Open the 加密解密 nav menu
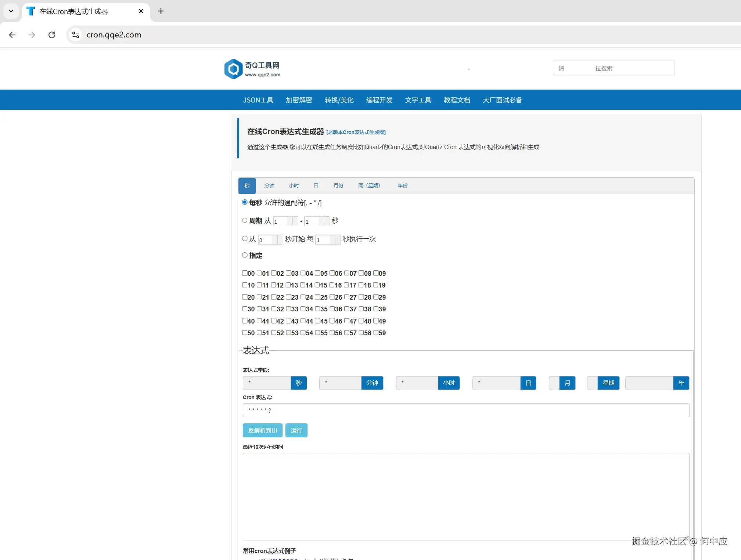Viewport: 741px width, 560px height. 299,100
